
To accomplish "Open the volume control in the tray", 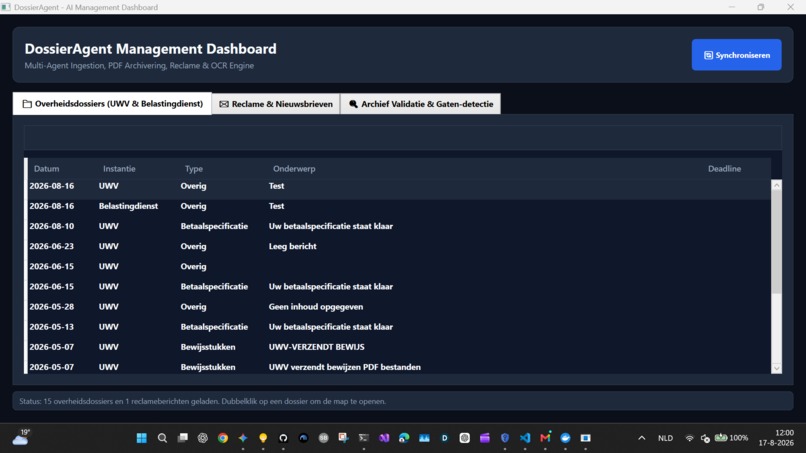I will (705, 438).
